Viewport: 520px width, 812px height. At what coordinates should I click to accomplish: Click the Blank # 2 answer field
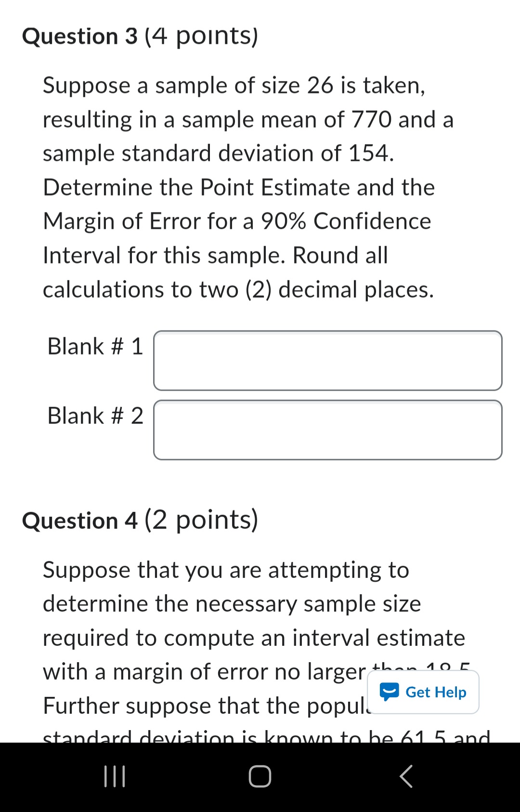coord(327,430)
